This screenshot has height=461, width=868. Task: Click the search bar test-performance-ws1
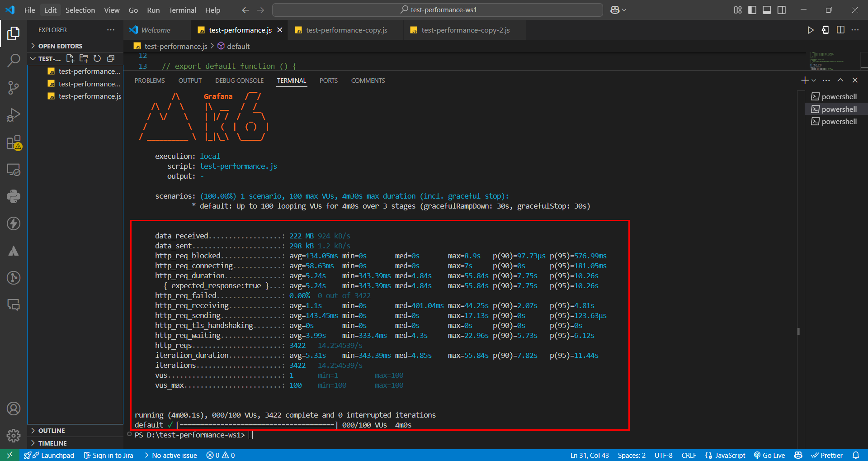click(438, 10)
